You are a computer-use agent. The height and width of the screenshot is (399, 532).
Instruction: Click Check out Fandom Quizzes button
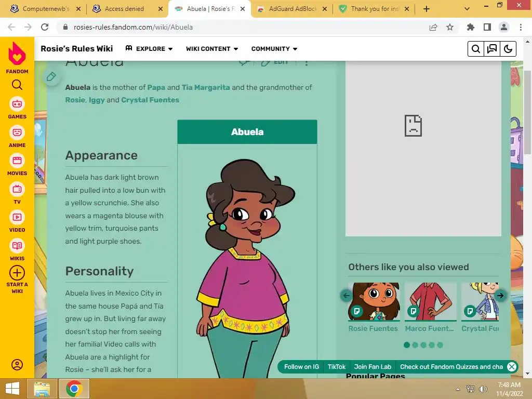coord(451,367)
